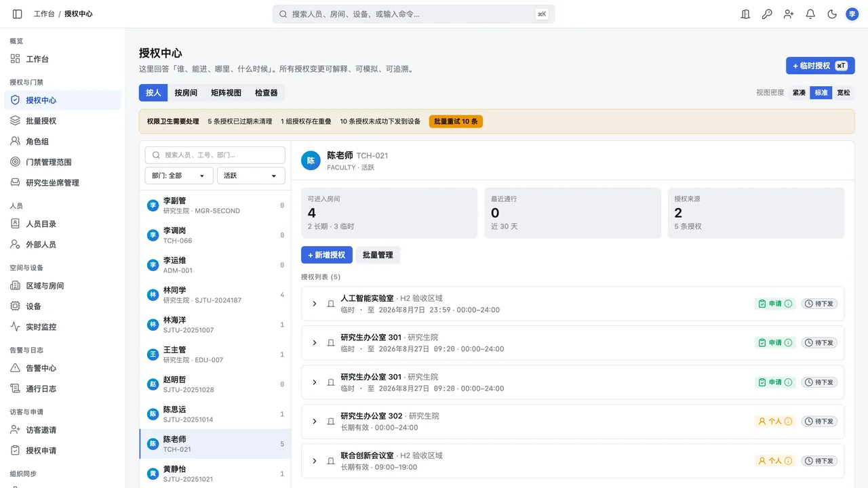Set view density to 紧凑
Image resolution: width=868 pixels, height=488 pixels.
799,93
